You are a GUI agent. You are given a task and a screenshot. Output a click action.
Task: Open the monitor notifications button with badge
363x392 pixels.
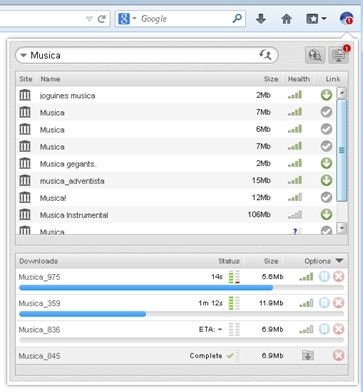339,55
